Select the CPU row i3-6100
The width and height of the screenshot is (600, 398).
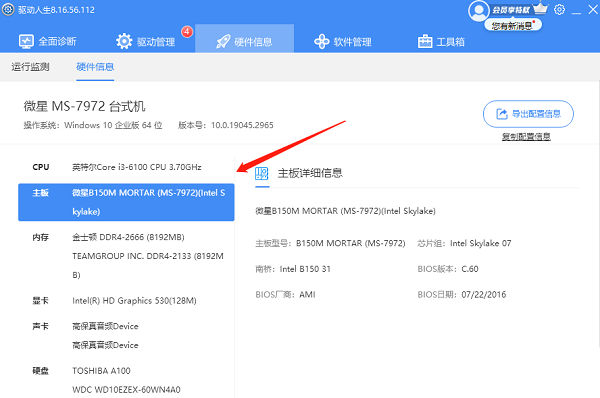coord(126,167)
